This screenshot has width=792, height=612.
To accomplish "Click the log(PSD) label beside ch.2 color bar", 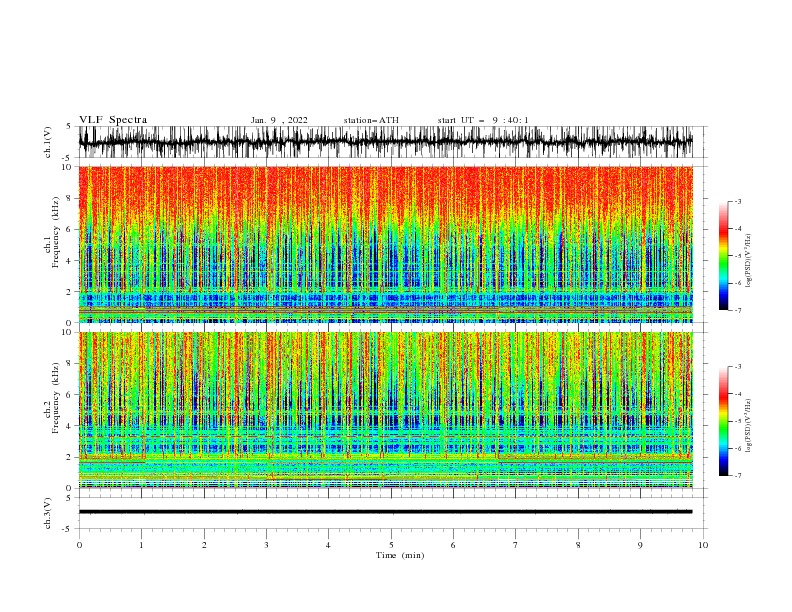I will [x=749, y=425].
